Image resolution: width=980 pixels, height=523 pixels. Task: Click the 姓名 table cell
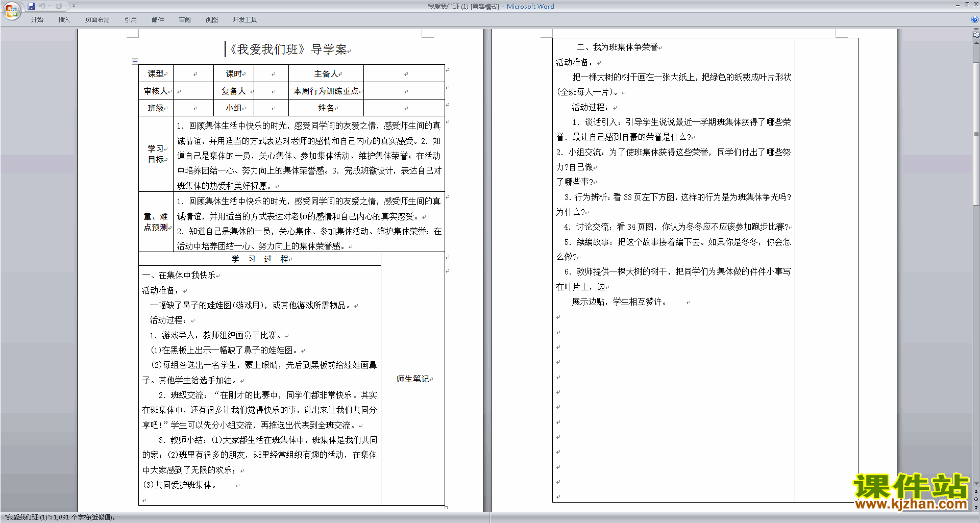(327, 108)
